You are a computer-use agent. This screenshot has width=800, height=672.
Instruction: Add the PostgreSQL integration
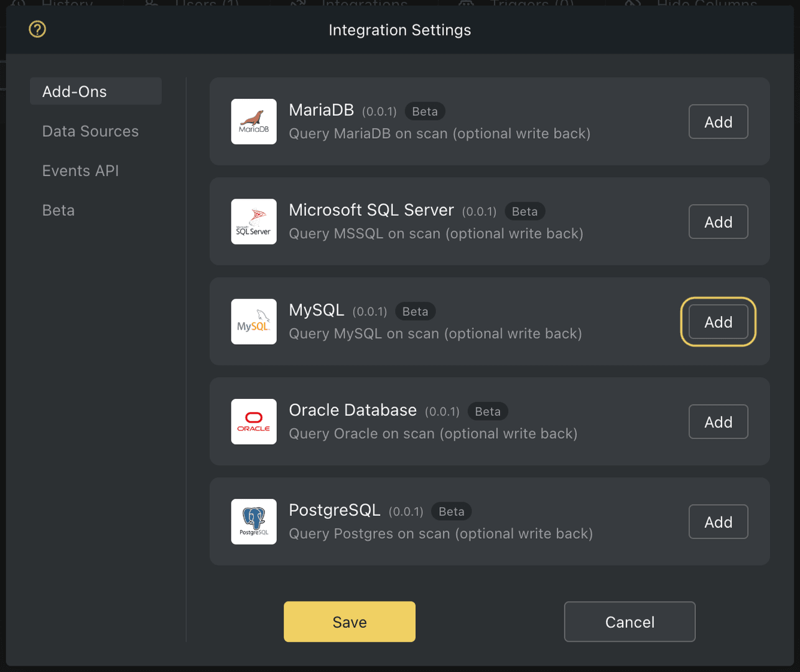tap(718, 522)
